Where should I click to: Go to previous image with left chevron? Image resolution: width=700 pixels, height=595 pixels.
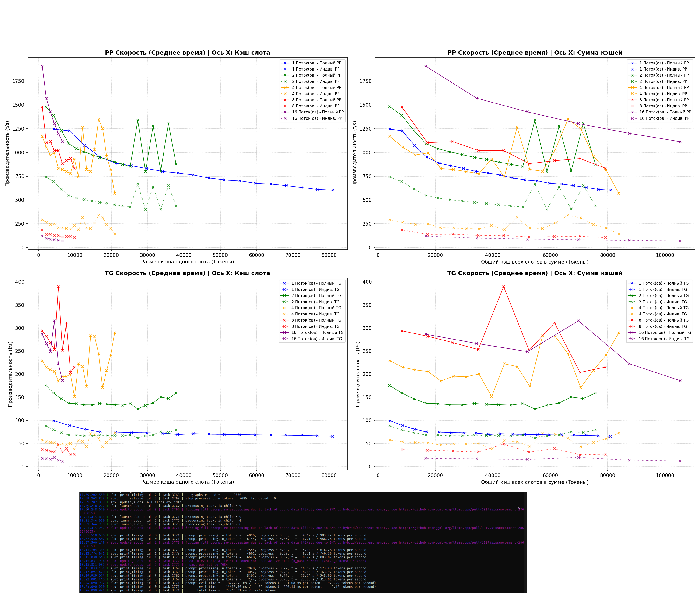87,509
